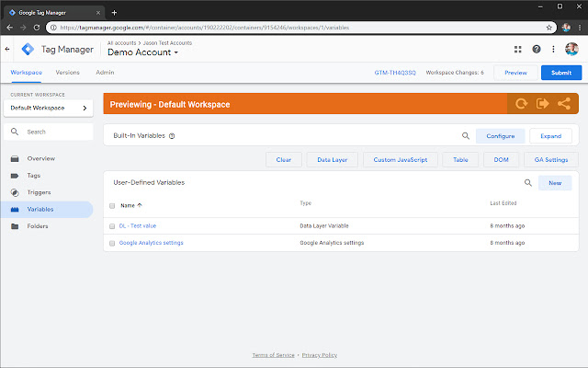The width and height of the screenshot is (588, 368).
Task: Open the help question mark icon
Action: 537,49
